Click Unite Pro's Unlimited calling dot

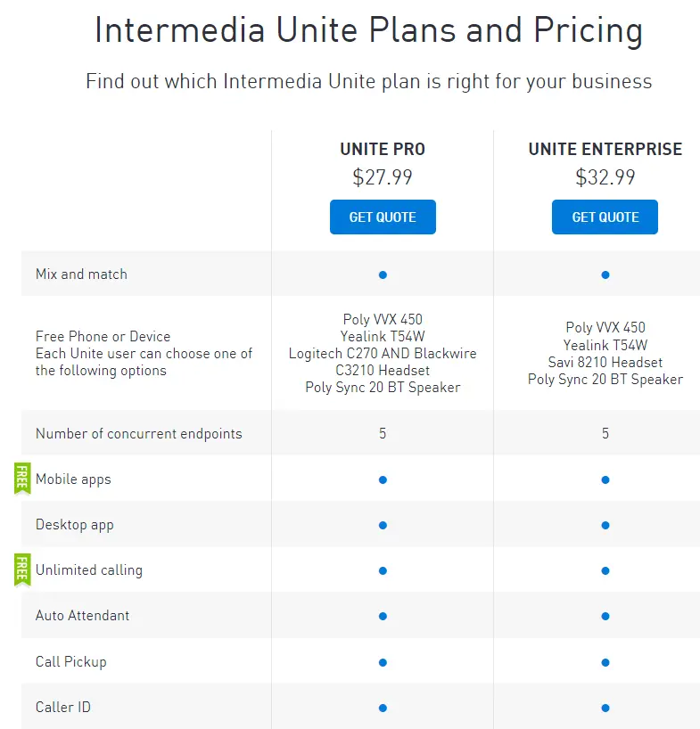point(383,570)
